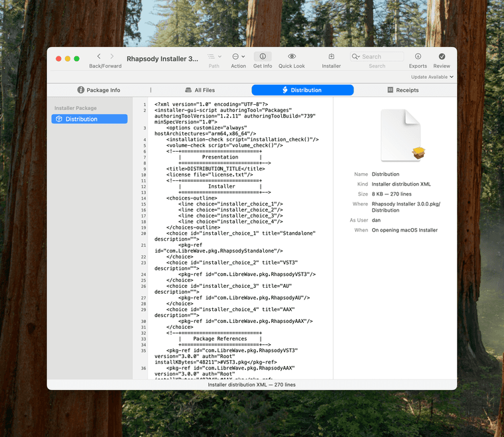
Task: Click the 'Installer distribution XML' kind value
Action: click(401, 184)
